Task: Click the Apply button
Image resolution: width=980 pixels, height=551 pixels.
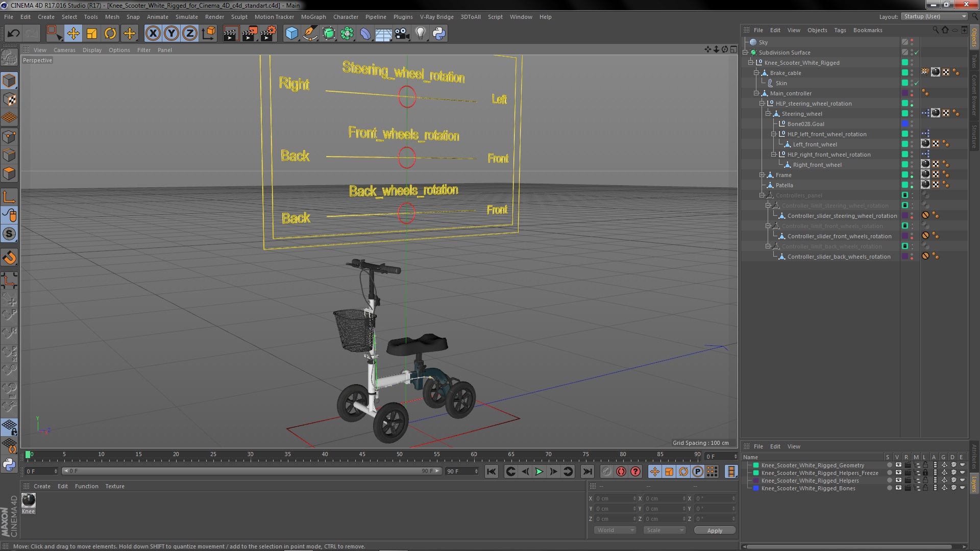Action: (x=715, y=531)
